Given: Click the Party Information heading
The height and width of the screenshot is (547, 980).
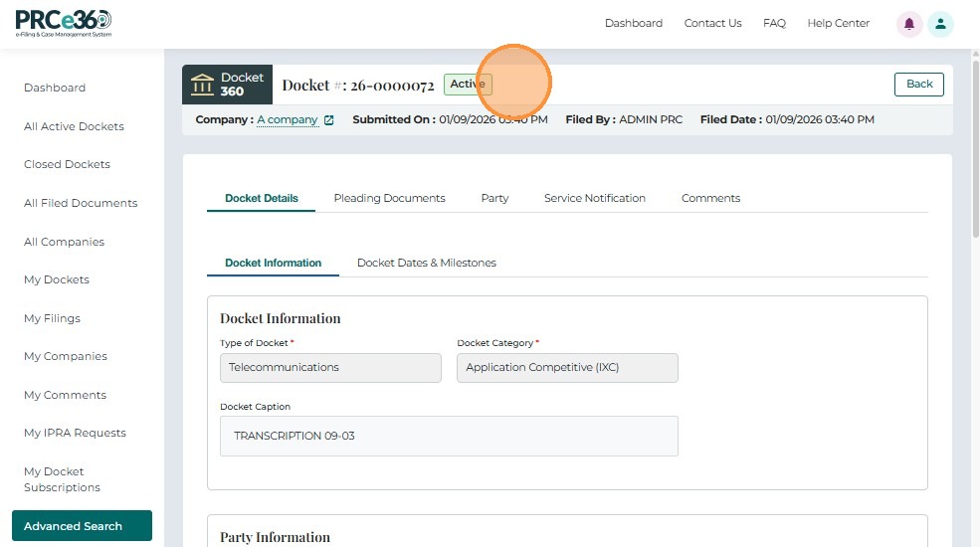Looking at the screenshot, I should coord(275,537).
